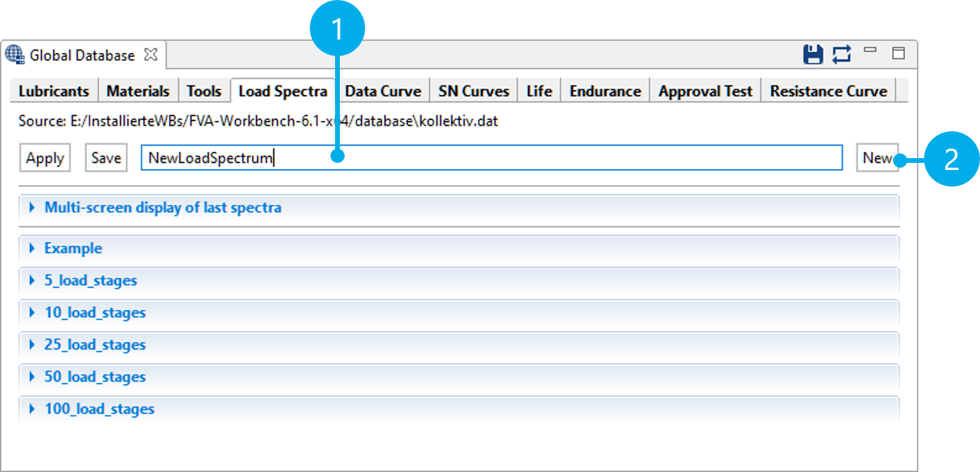Viewport: 980px width, 472px height.
Task: Click the Global Database globe icon
Action: point(15,55)
